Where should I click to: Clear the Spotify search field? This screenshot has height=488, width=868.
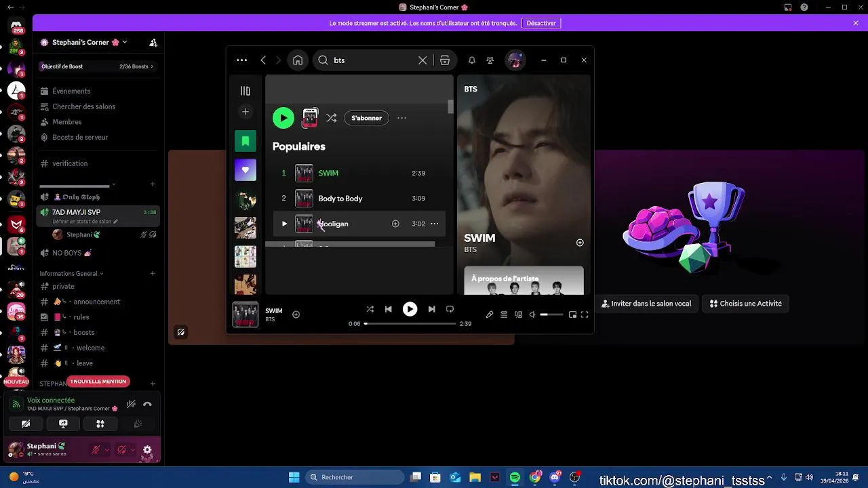(x=422, y=60)
